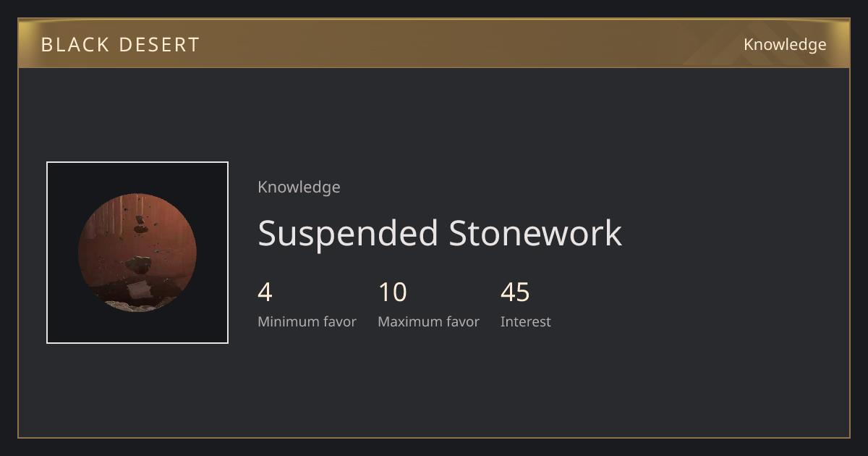The height and width of the screenshot is (456, 868).
Task: Click the Interest label
Action: coord(525,322)
